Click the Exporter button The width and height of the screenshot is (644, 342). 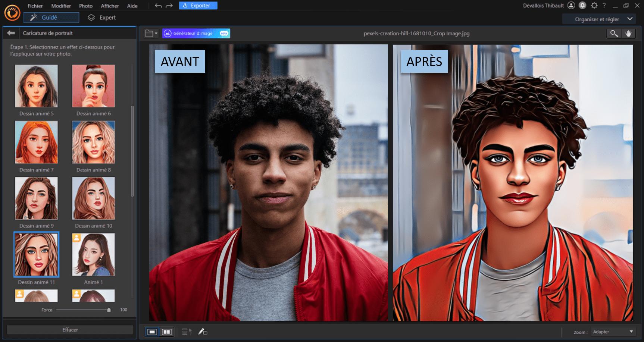point(198,5)
